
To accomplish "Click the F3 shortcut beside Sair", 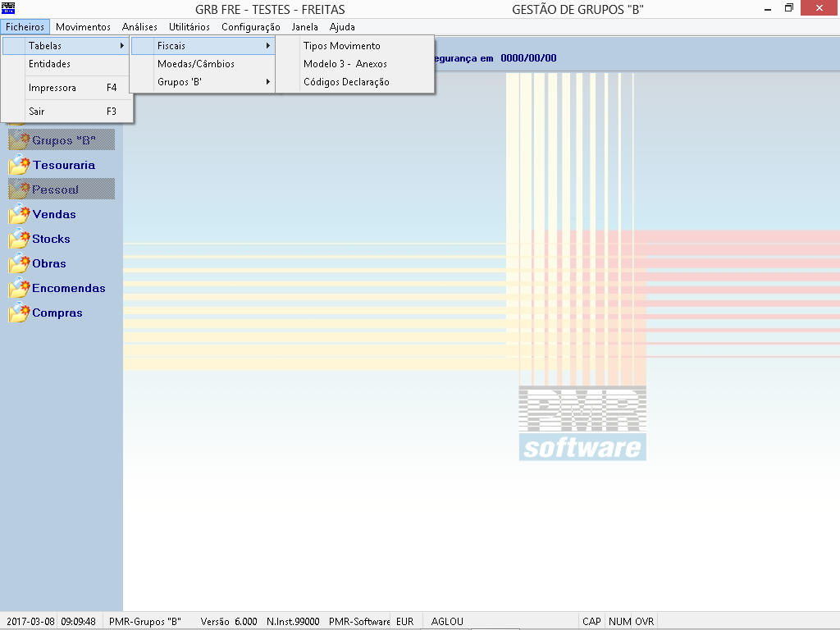I will pyautogui.click(x=112, y=112).
